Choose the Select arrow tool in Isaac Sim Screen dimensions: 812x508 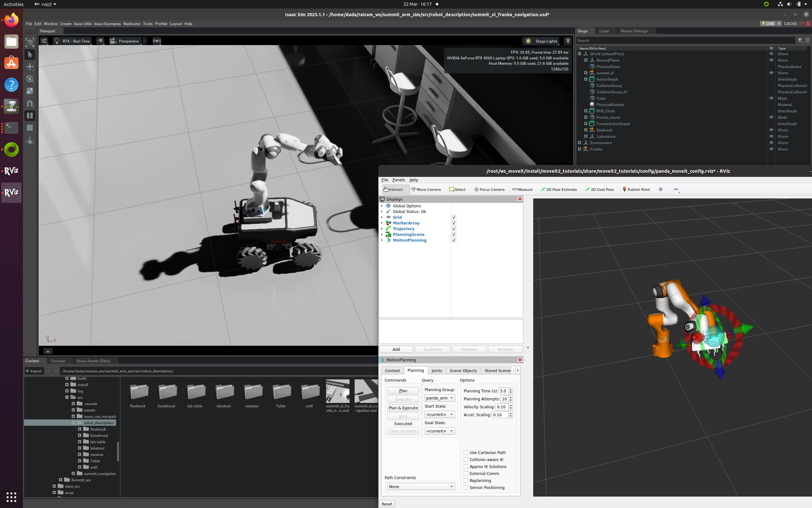click(30, 54)
